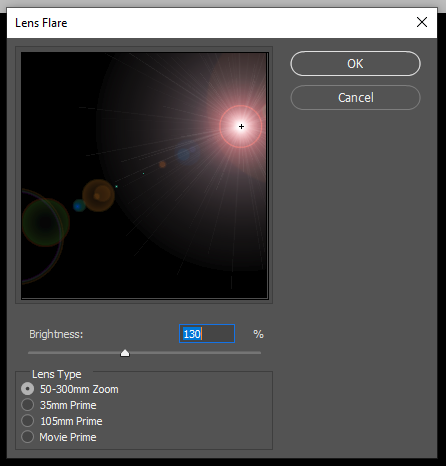Click the small blue flare dot in preview
The image size is (446, 466).
pos(79,206)
